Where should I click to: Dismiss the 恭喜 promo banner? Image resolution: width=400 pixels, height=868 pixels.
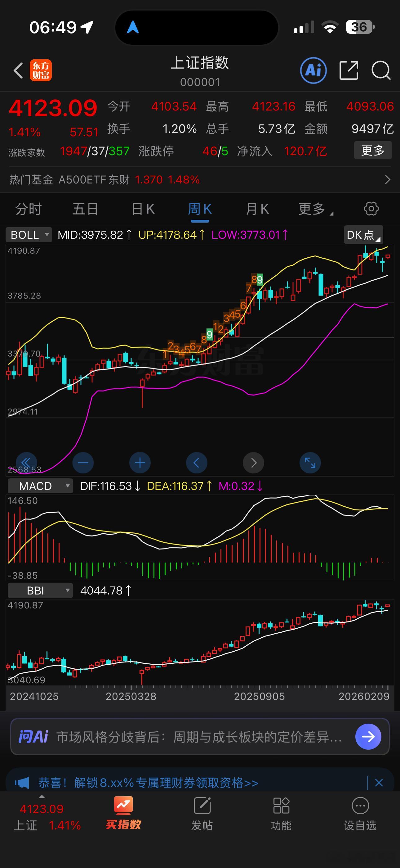tap(379, 782)
